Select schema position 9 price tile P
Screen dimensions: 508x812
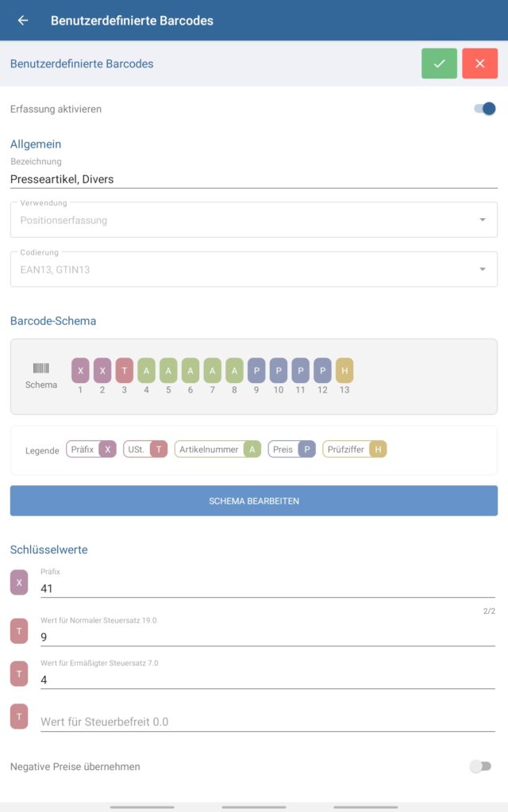pyautogui.click(x=256, y=370)
